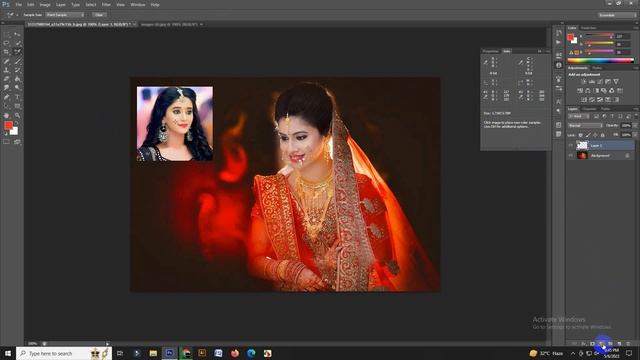Select the Zoom tool in the toolbox
Image resolution: width=640 pixels, height=360 pixels.
click(x=18, y=116)
